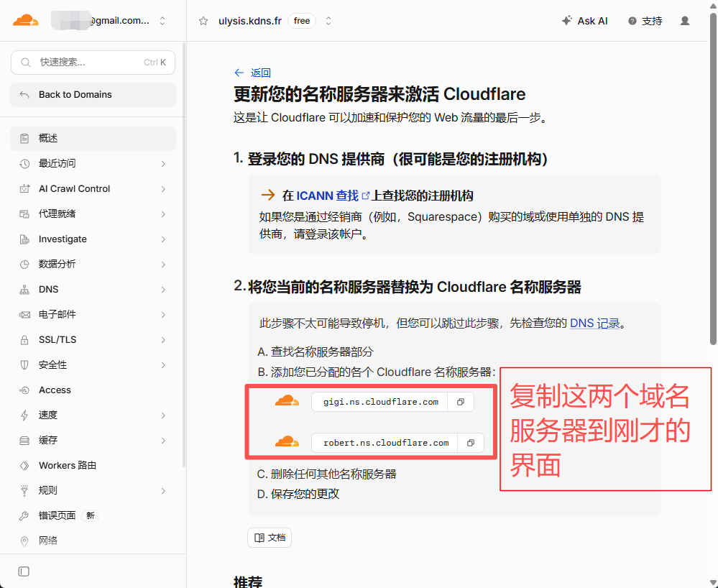Click the 快速搜索 search field

(x=93, y=63)
